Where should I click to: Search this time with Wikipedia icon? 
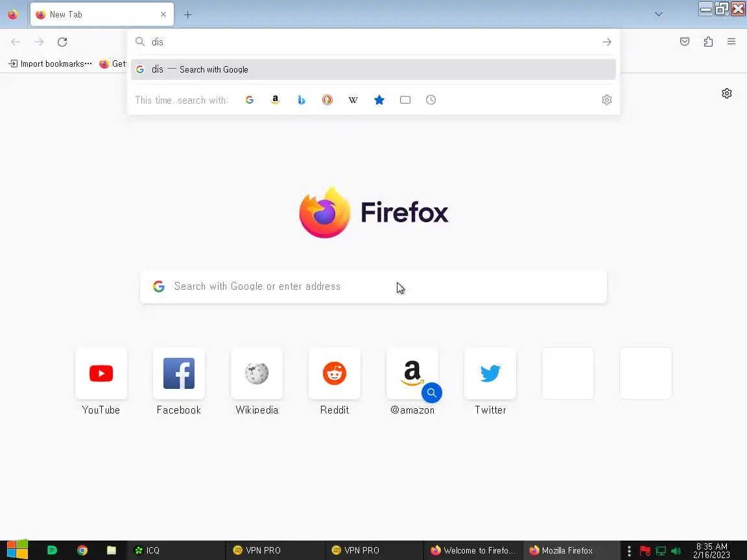coord(353,100)
